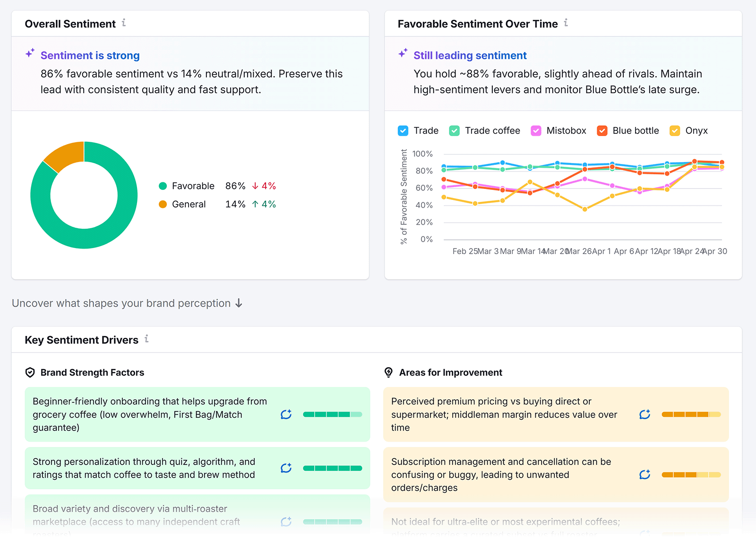Uncheck the Blue bottle series checkbox
Viewport: 756px width, 541px height.
point(602,131)
